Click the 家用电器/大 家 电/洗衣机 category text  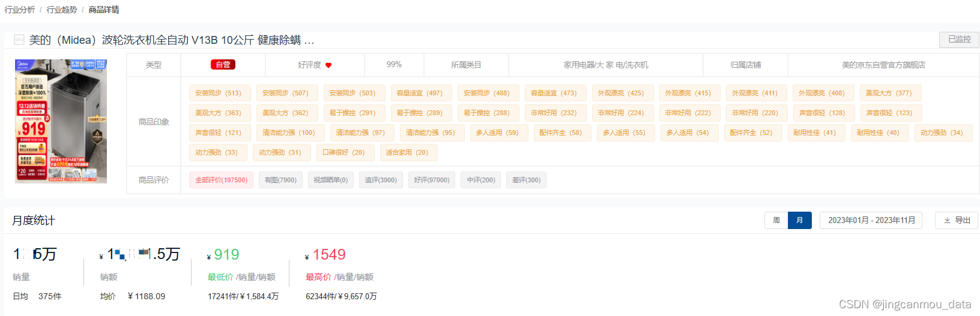(x=606, y=65)
